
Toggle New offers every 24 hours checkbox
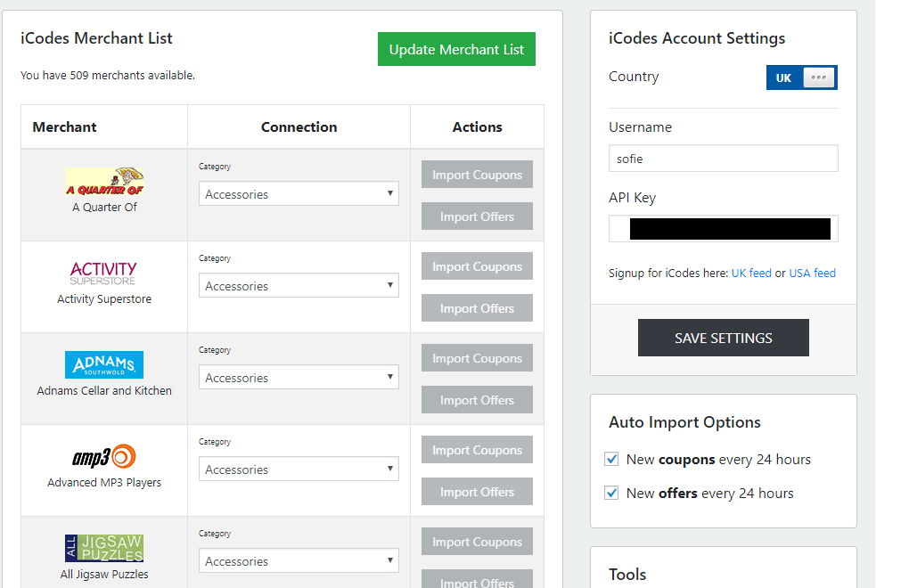pos(611,493)
